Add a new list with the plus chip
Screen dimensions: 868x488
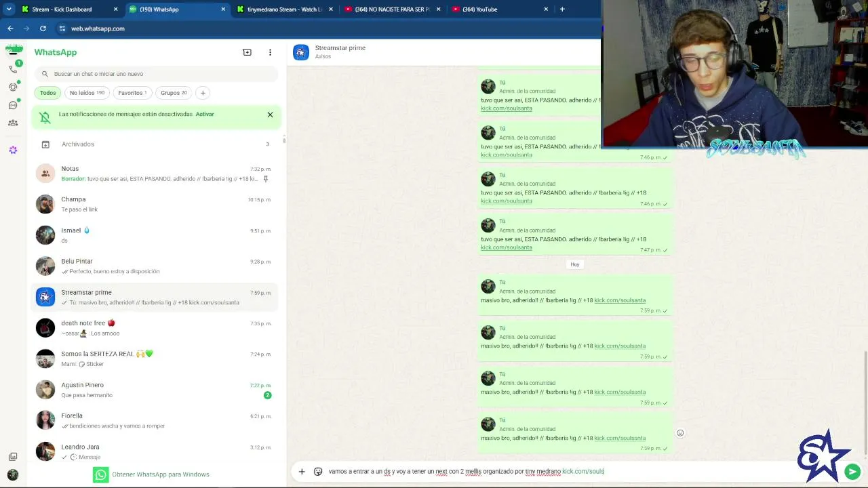[203, 93]
